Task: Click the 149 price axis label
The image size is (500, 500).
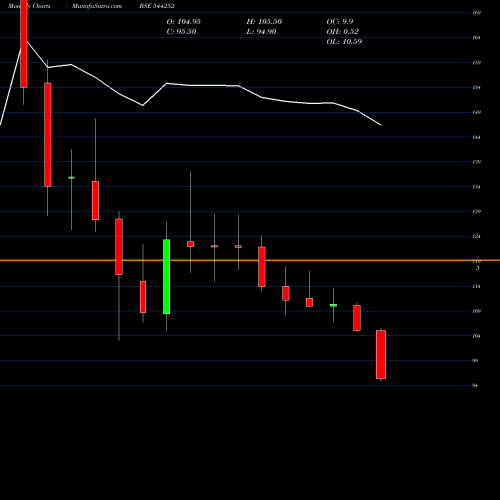Action: [x=477, y=112]
